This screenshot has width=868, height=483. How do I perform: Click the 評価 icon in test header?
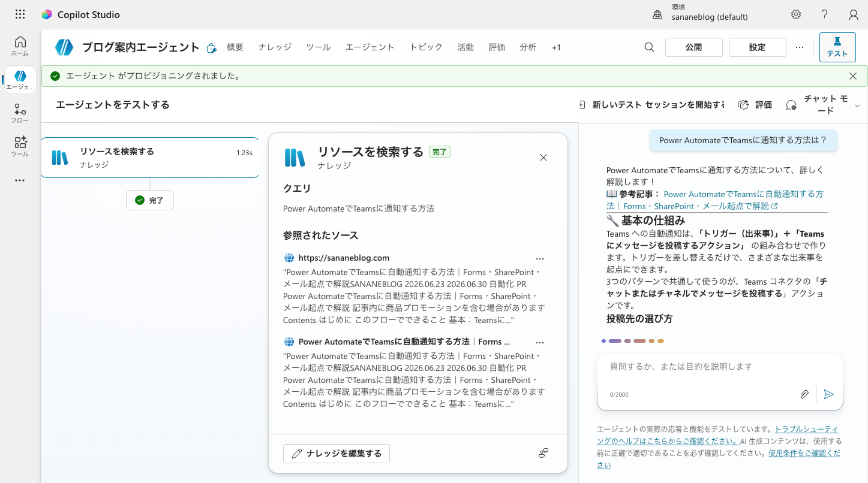744,105
